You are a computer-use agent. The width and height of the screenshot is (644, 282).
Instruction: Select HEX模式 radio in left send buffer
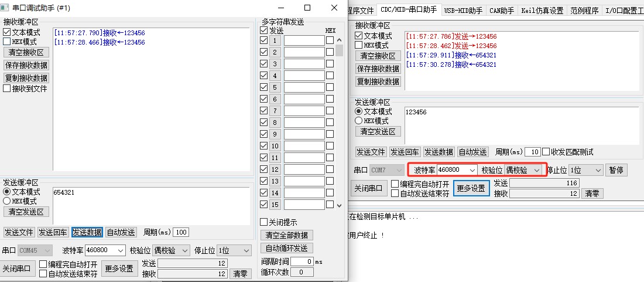click(x=6, y=201)
